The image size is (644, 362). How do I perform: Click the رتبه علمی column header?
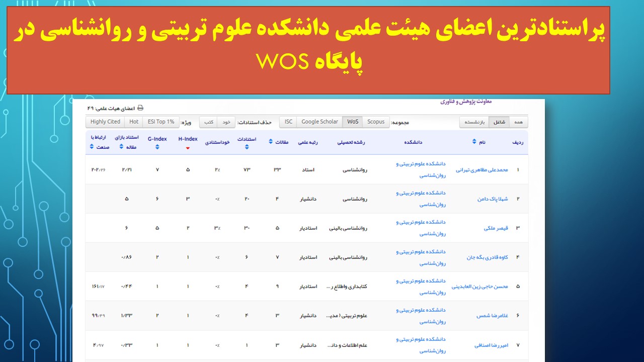(x=308, y=142)
